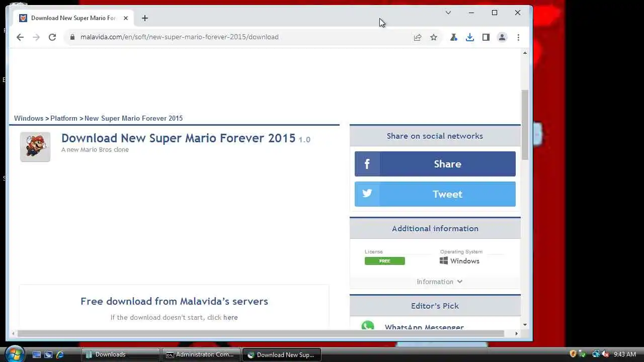
Task: Click the Windows breadcrumb link
Action: click(x=29, y=118)
